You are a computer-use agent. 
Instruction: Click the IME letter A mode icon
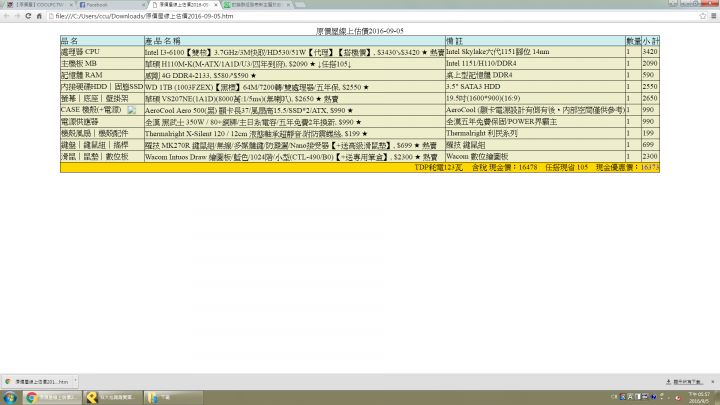point(630,397)
